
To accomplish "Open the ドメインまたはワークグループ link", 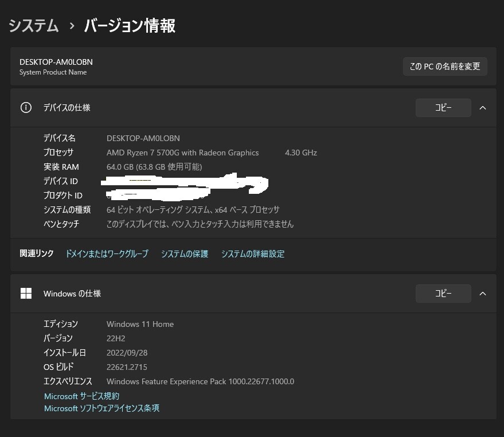I will (107, 254).
